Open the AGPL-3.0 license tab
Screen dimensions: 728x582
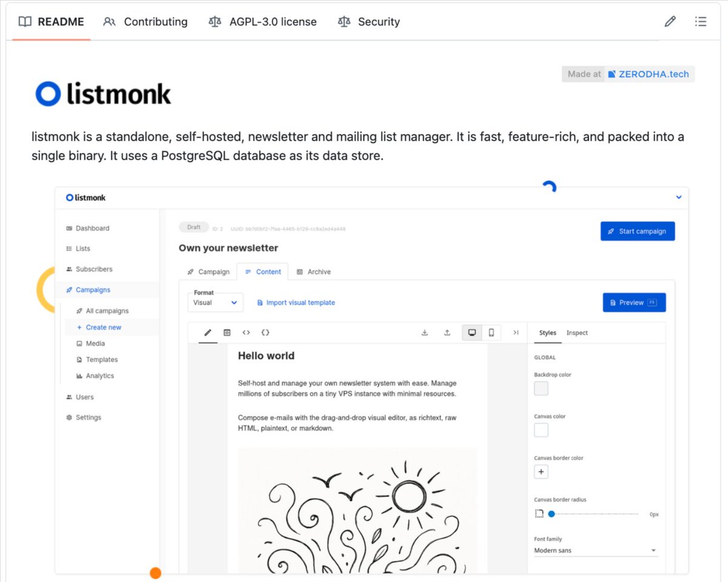263,22
